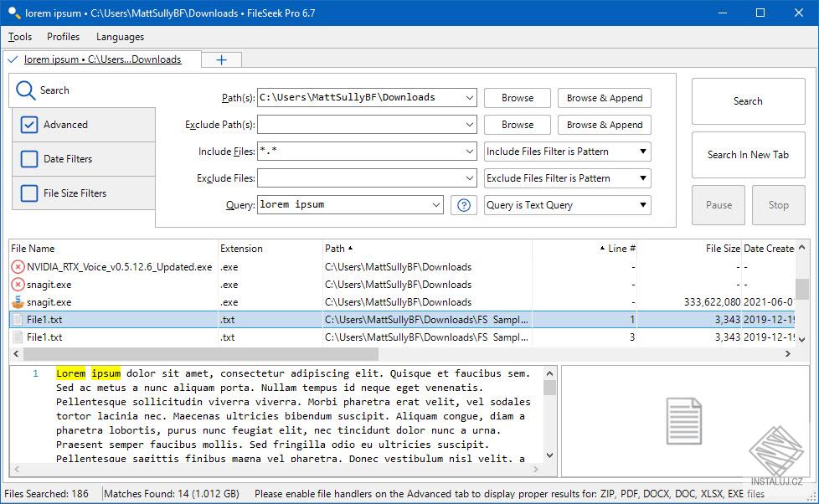
Task: Open the Profiles menu
Action: click(63, 37)
